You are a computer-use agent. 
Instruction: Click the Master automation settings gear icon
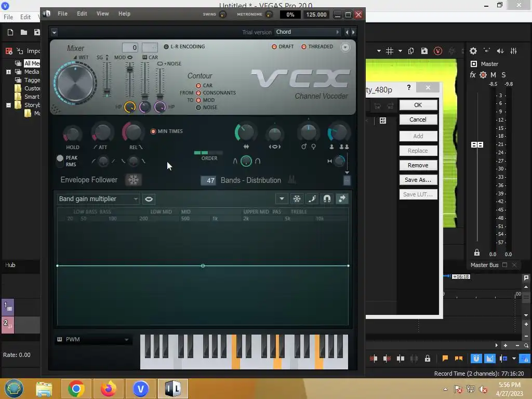click(x=483, y=75)
